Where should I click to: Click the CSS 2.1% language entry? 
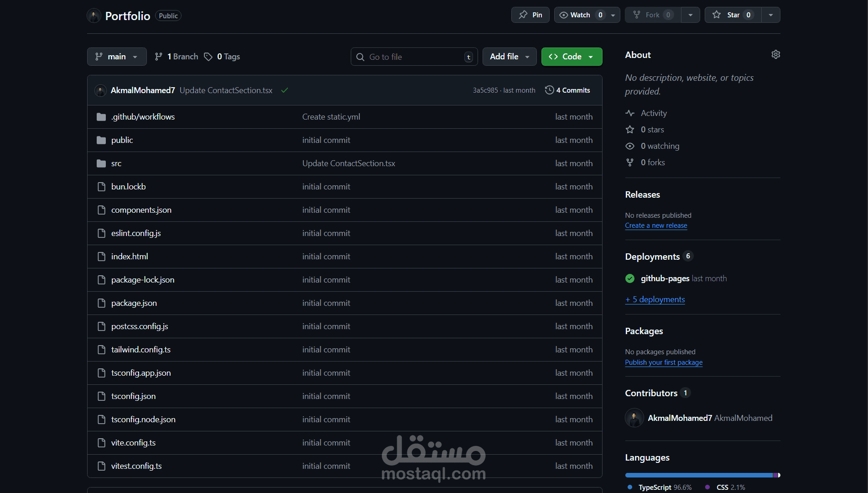coord(725,488)
